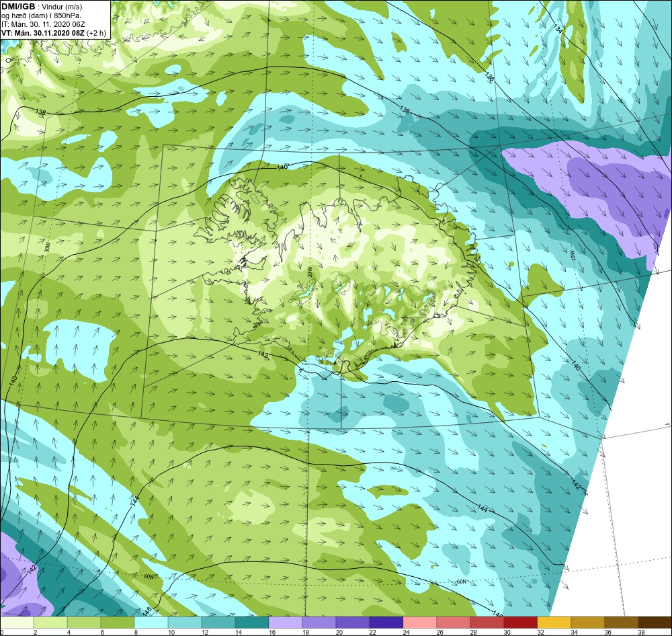672x636 pixels.
Task: Select the '30W' meridian label
Action: tap(47, 247)
